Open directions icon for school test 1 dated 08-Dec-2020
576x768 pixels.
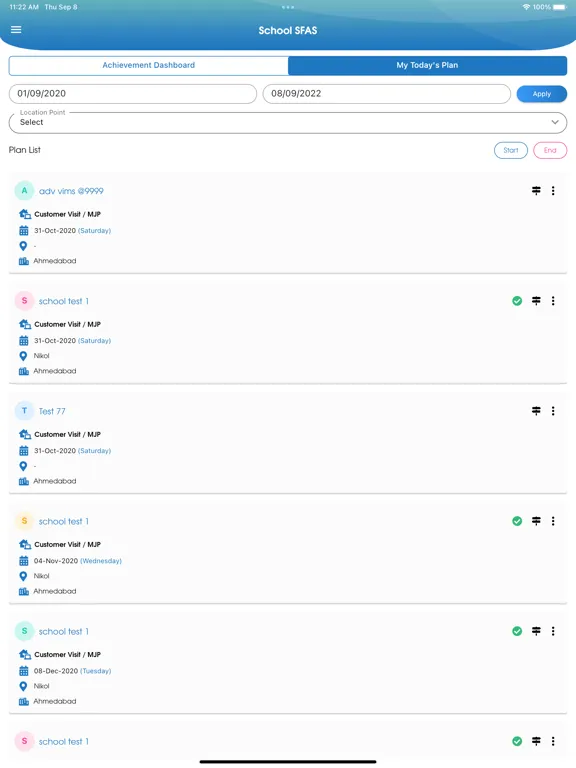[536, 631]
